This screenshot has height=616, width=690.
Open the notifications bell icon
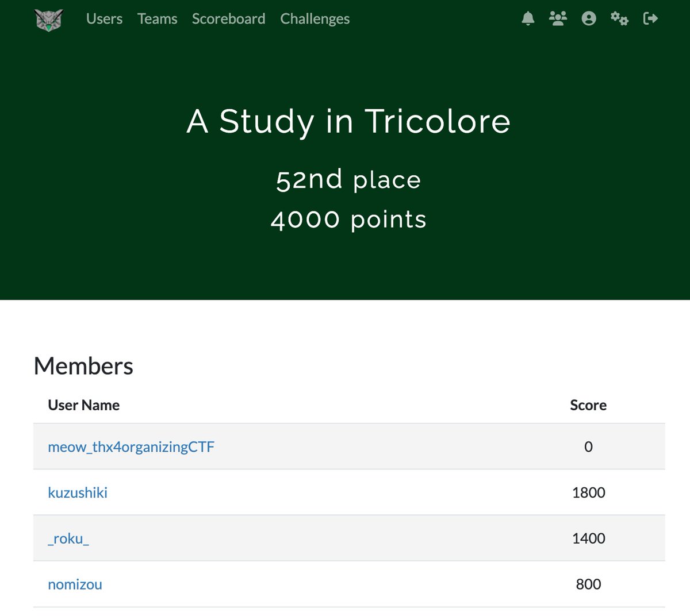[528, 18]
